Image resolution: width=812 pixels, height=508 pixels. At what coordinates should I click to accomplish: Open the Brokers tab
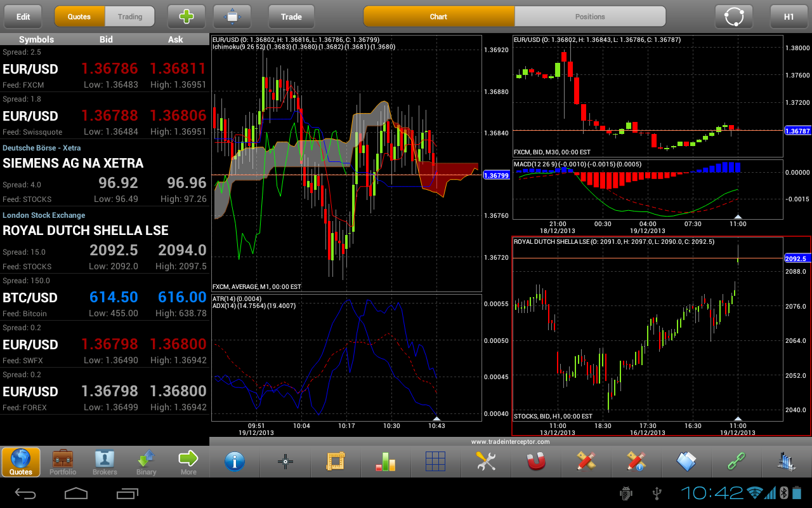coord(105,462)
